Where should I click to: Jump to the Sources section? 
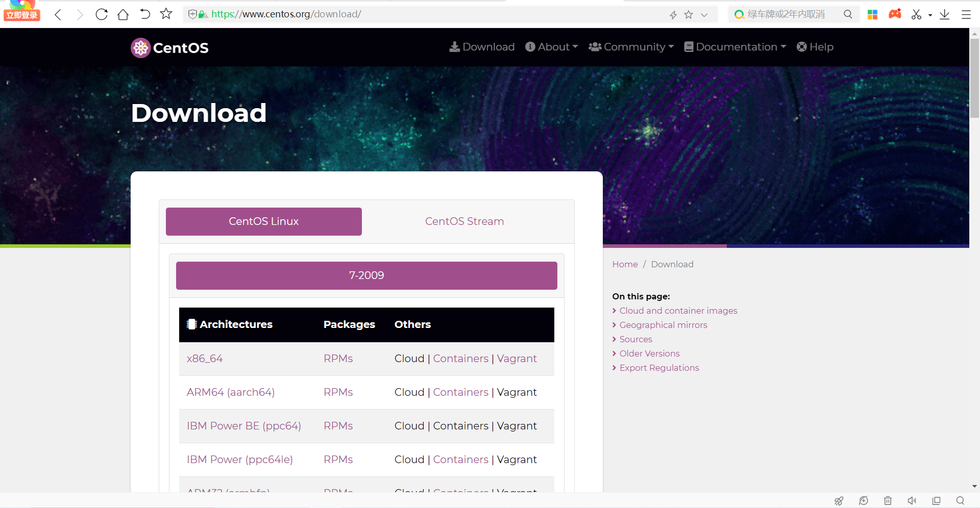click(636, 339)
